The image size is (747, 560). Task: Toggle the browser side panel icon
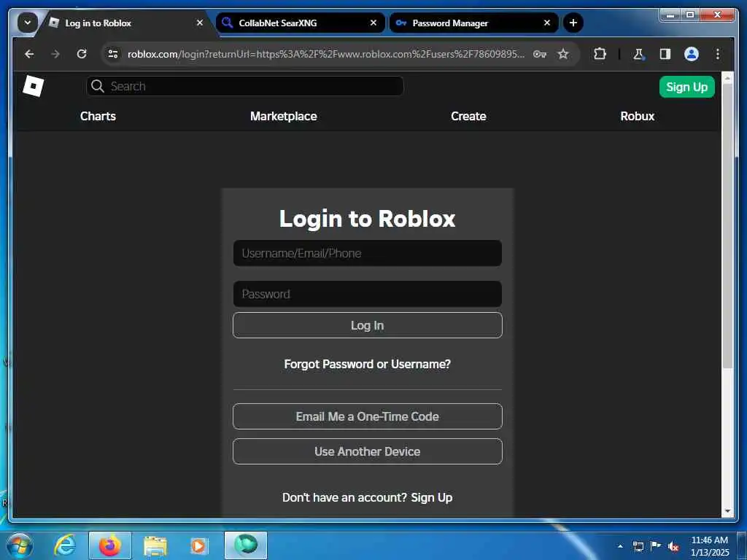(x=665, y=54)
